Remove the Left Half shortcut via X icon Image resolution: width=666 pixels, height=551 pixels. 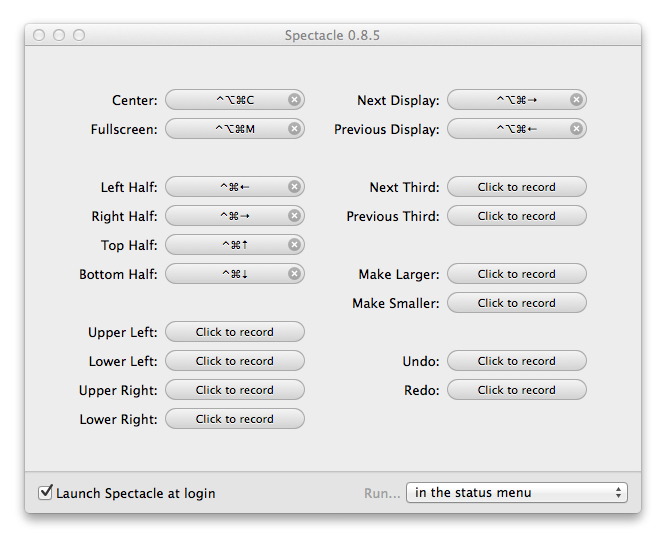[x=294, y=187]
